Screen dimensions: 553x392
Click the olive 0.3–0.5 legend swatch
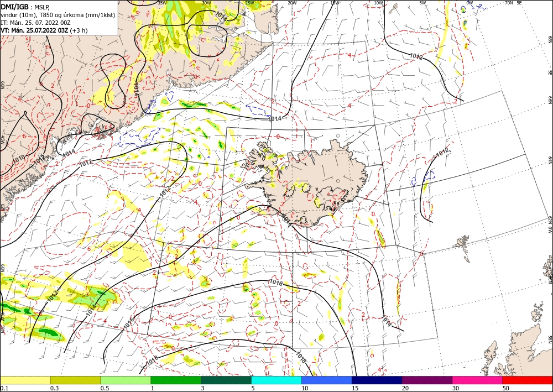pyautogui.click(x=75, y=380)
